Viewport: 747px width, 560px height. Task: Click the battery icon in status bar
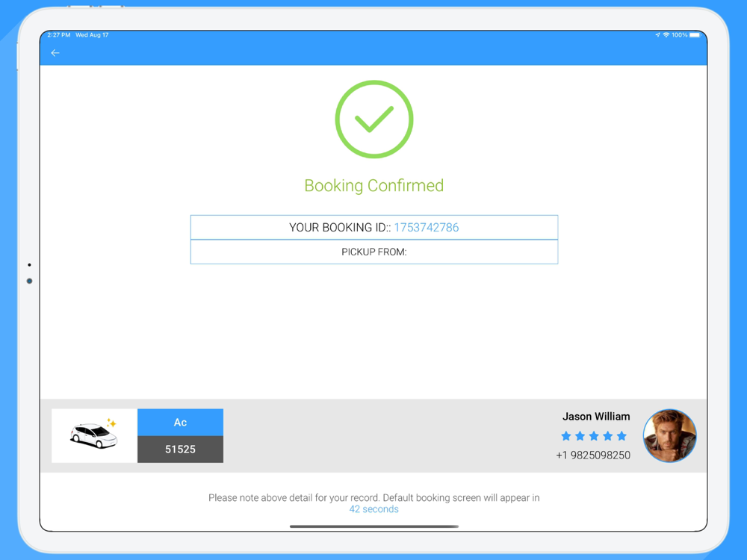click(695, 35)
